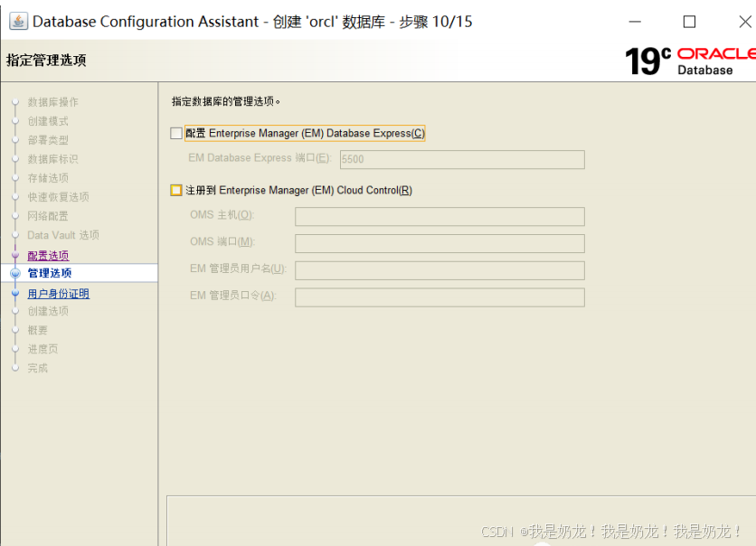Viewport: 756px width, 546px height.
Task: Click the 管理选项 step bullet icon
Action: tap(15, 273)
